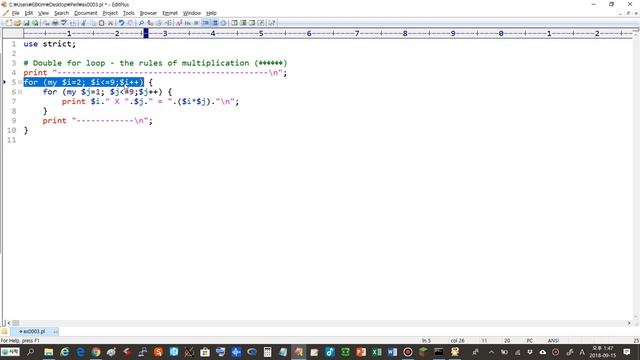Viewport: 640px width, 360px height.
Task: Open the Document menu
Action: coord(85,13)
